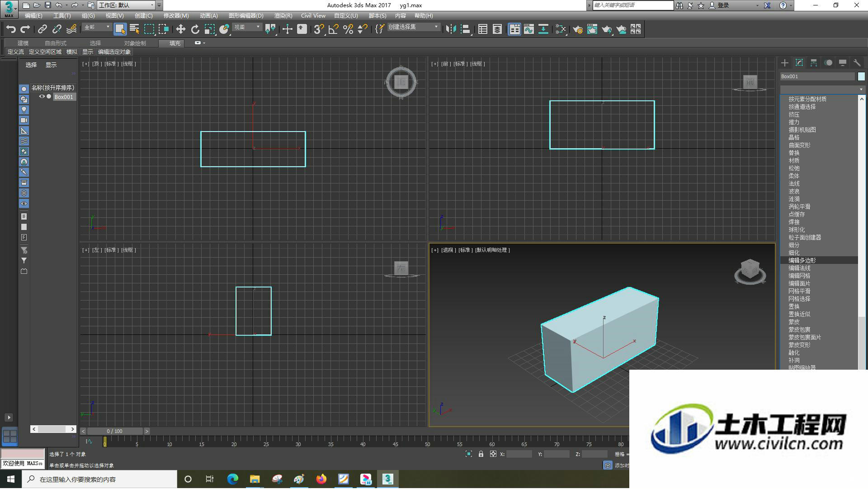Click the object name field Box001
868x489 pixels.
(818, 76)
